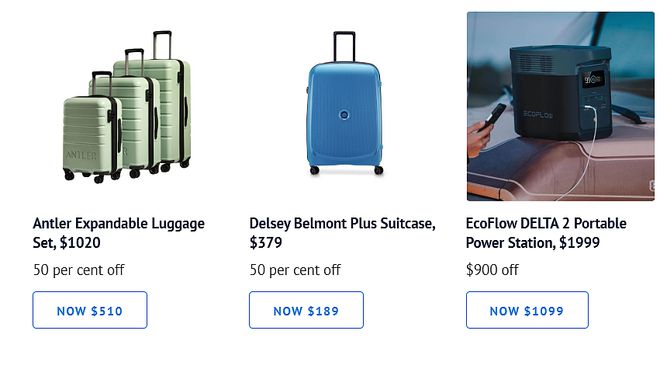Select the NOW $1099 button
Viewport: 660px width, 369px height.
(x=527, y=310)
